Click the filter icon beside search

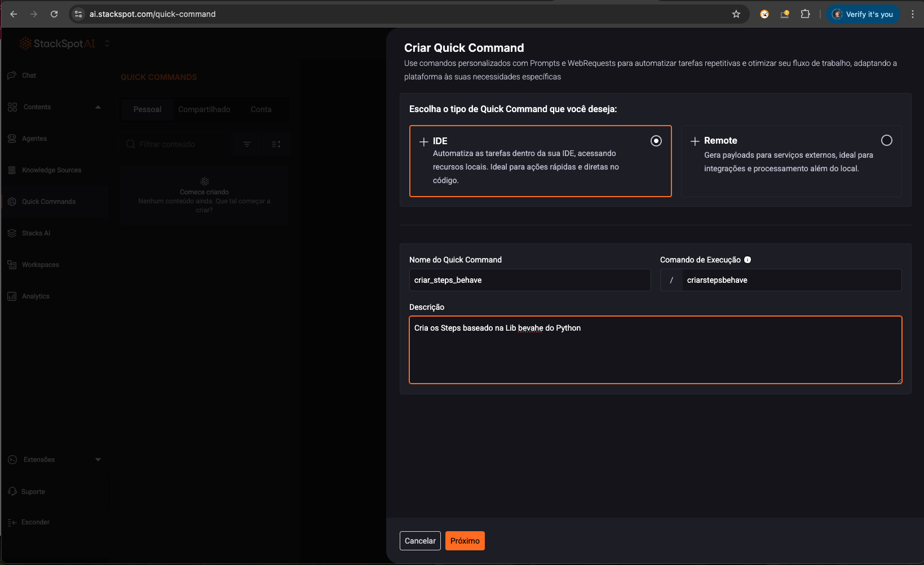[247, 144]
